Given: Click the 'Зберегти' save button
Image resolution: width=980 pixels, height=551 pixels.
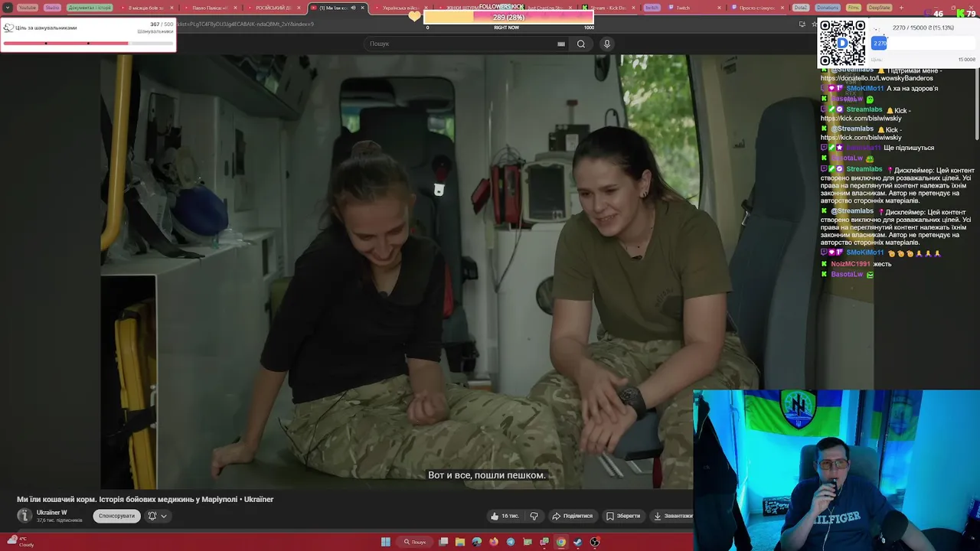Looking at the screenshot, I should (622, 516).
